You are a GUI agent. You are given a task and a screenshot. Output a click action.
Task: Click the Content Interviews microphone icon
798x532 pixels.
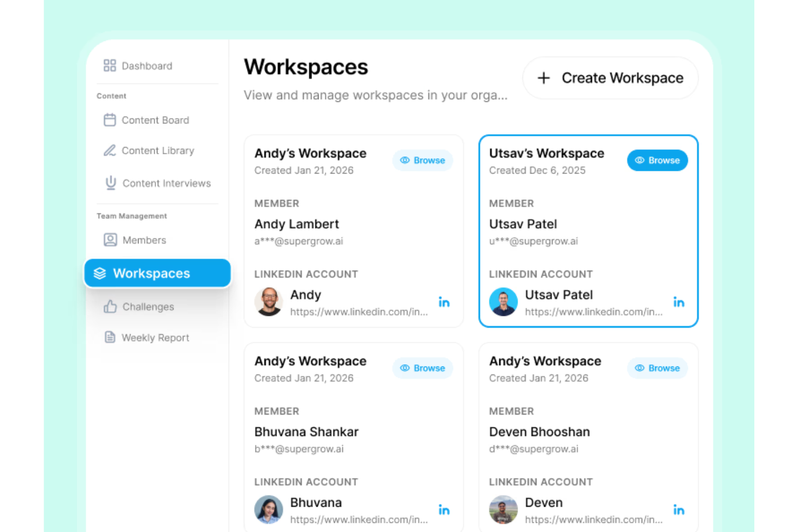(111, 183)
